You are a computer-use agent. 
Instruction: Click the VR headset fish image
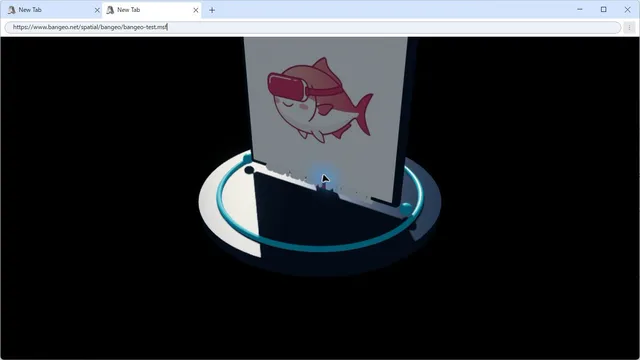320,100
